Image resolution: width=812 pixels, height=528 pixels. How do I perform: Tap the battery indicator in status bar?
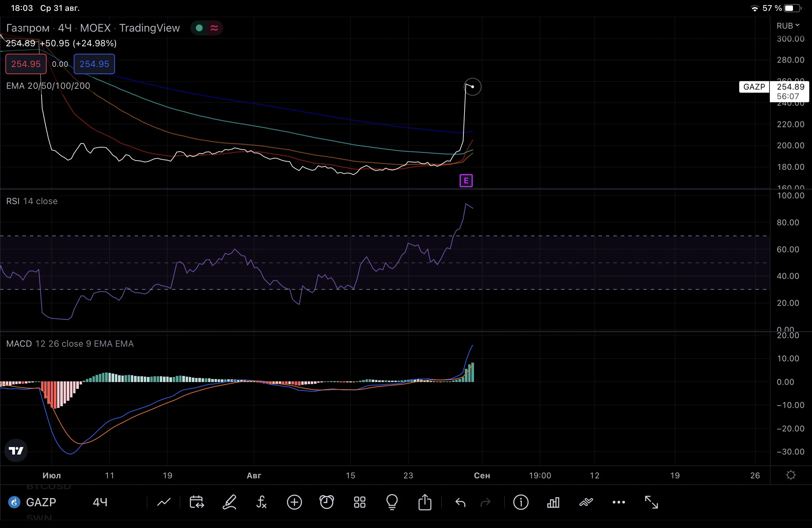(793, 8)
